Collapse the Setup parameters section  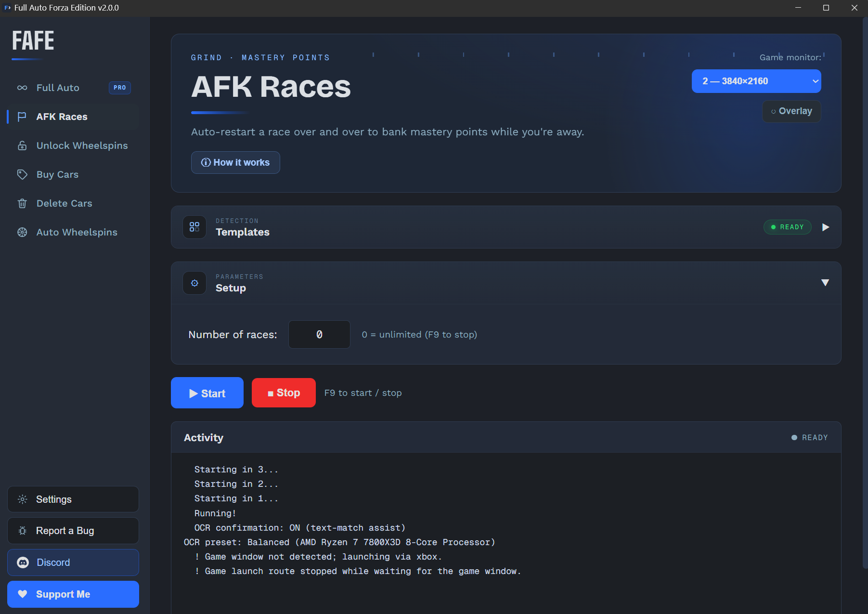825,283
